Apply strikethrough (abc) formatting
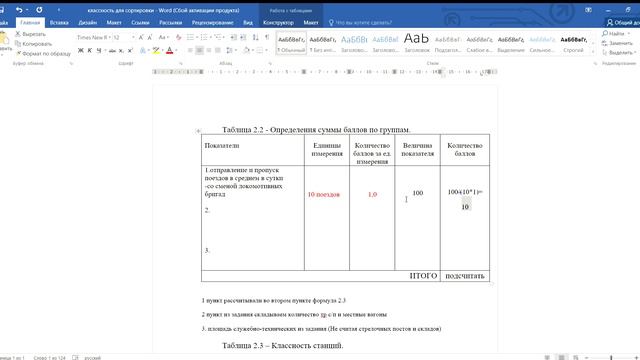640x360 pixels. (112, 50)
